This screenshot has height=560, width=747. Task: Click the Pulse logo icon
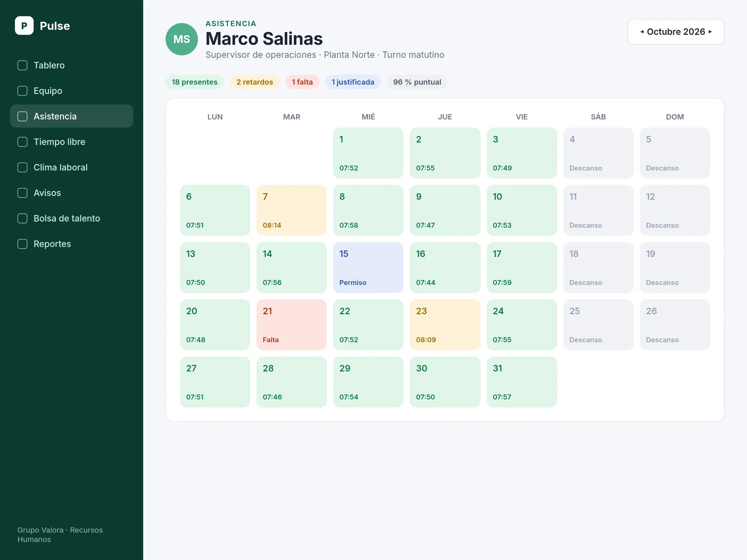(24, 26)
